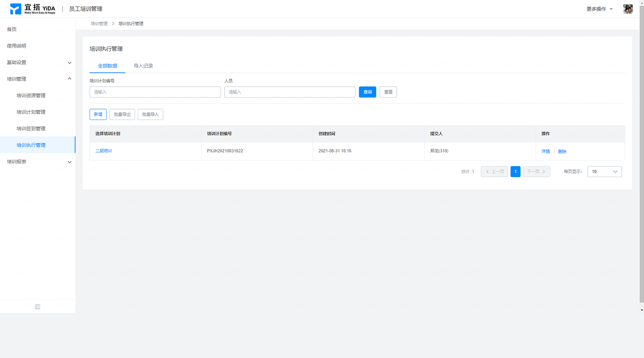Open the user avatar menu
644x358 pixels.
pyautogui.click(x=628, y=9)
